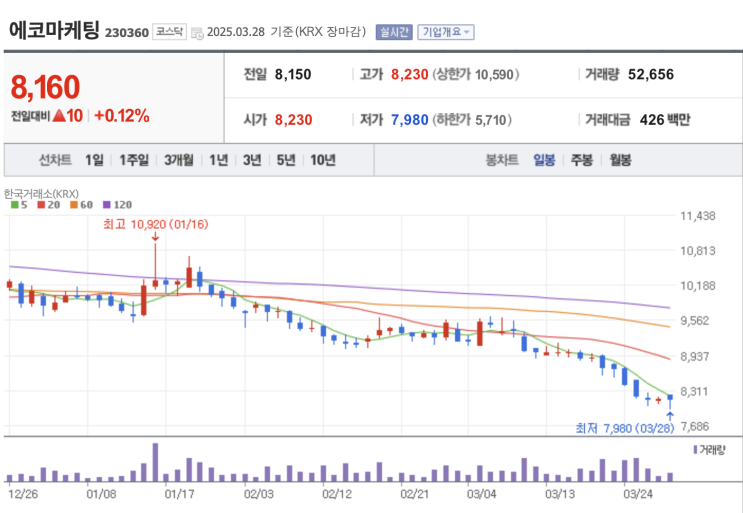The width and height of the screenshot is (743, 513).
Task: Click the 거래량 value 52,656
Action: (x=651, y=74)
